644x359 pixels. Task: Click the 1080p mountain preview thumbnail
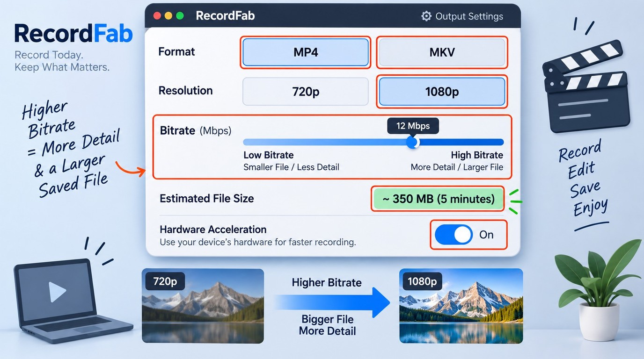(461, 306)
